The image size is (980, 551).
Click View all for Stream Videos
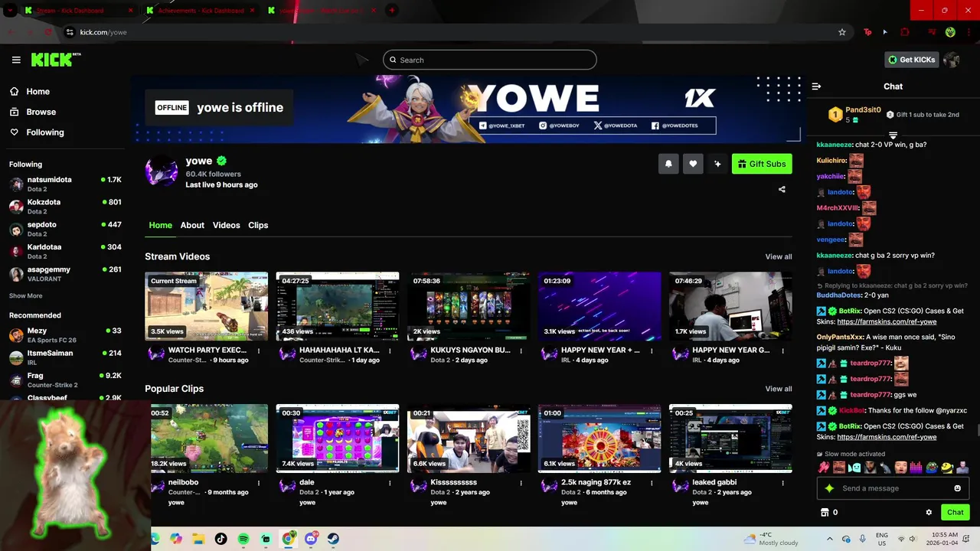(779, 257)
